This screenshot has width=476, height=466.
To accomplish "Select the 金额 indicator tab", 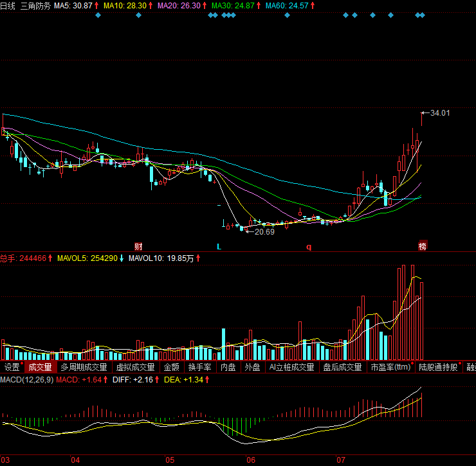I will [171, 368].
